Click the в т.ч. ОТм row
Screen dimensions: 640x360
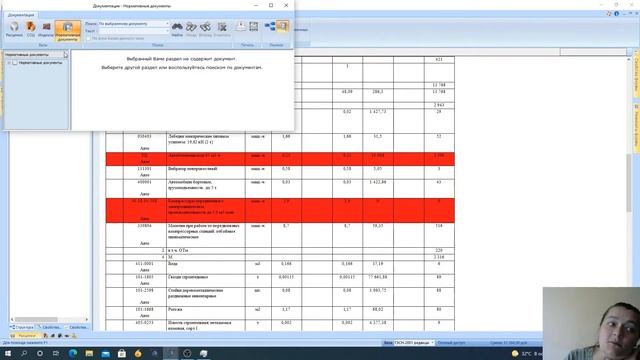(x=280, y=250)
